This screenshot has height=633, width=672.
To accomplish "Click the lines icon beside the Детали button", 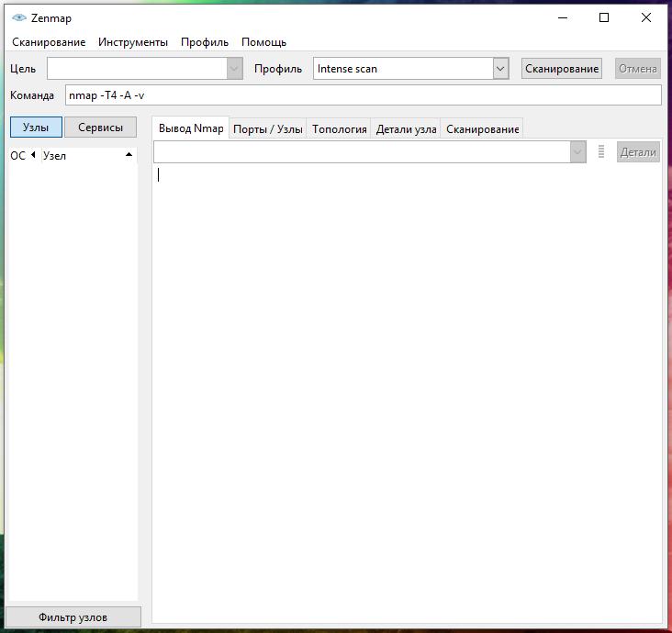I will pos(601,152).
